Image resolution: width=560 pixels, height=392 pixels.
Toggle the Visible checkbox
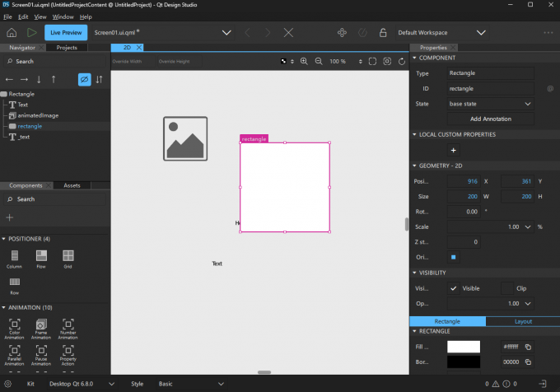tap(454, 288)
